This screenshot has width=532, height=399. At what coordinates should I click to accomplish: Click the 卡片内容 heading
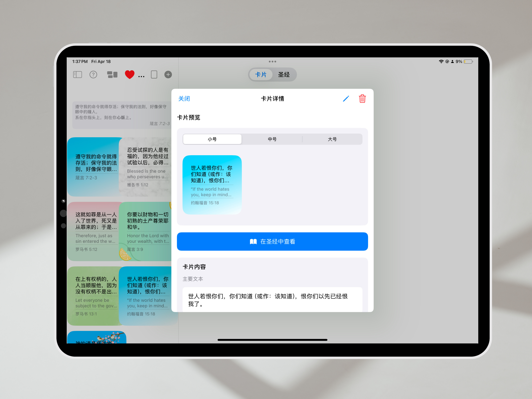[194, 267]
